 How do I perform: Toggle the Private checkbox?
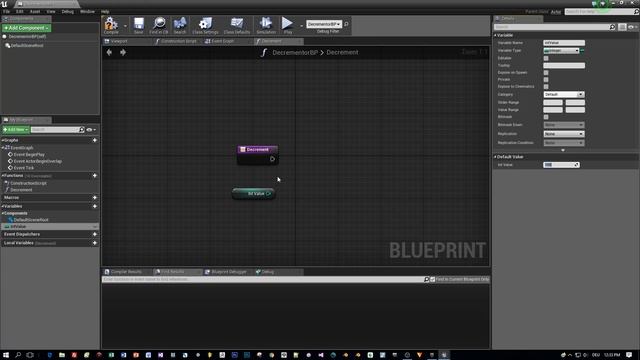[x=546, y=80]
